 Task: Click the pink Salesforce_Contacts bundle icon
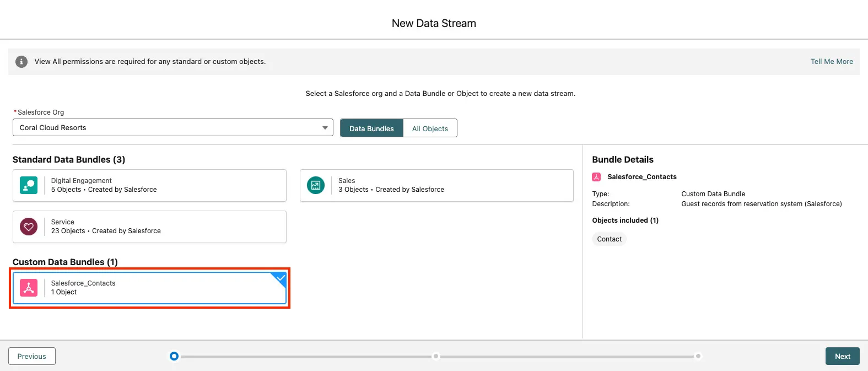tap(29, 288)
